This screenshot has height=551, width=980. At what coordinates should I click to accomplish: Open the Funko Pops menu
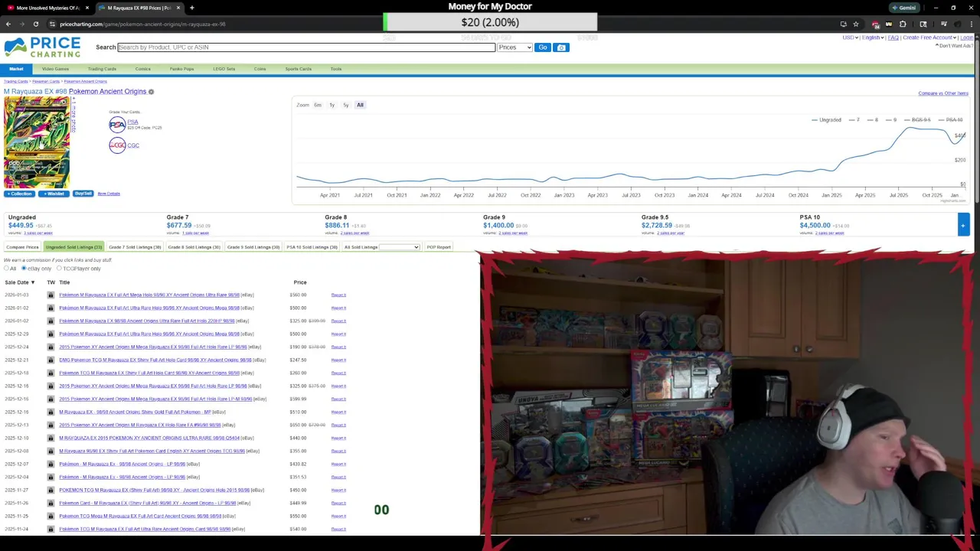point(181,69)
